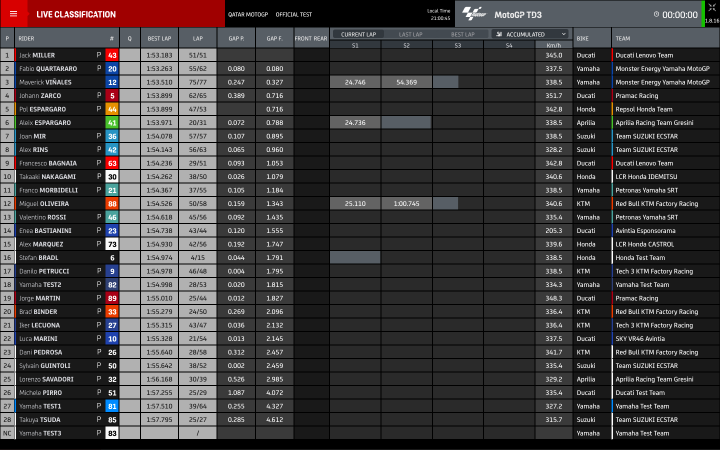Select Pol ESPARGARO's orange 44 badge
Viewport: 720px width, 450px height.
(112, 109)
